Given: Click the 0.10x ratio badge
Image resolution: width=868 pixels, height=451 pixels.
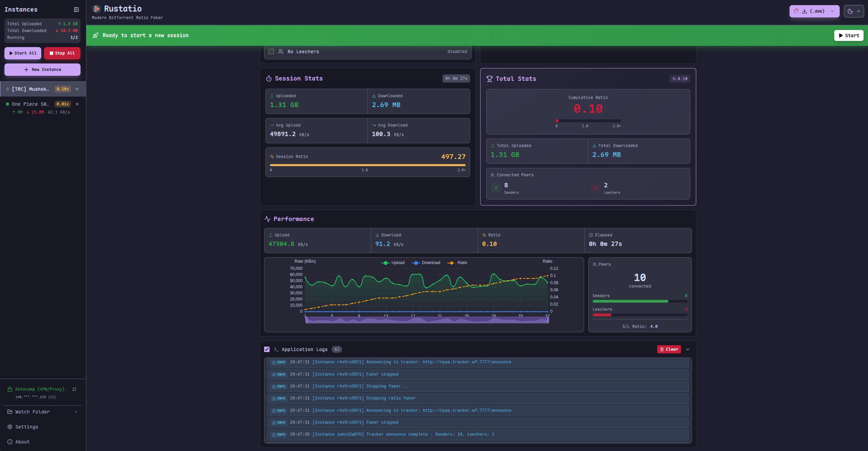Looking at the screenshot, I should (x=63, y=89).
